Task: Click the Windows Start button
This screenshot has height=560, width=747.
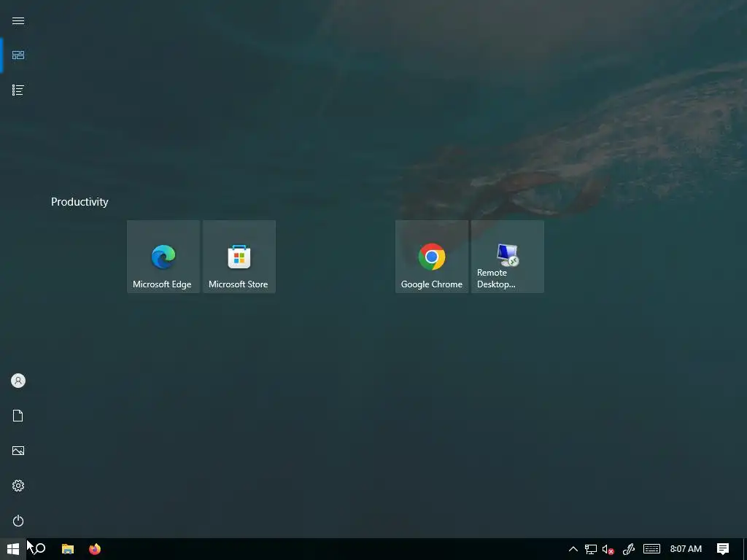Action: point(13,549)
